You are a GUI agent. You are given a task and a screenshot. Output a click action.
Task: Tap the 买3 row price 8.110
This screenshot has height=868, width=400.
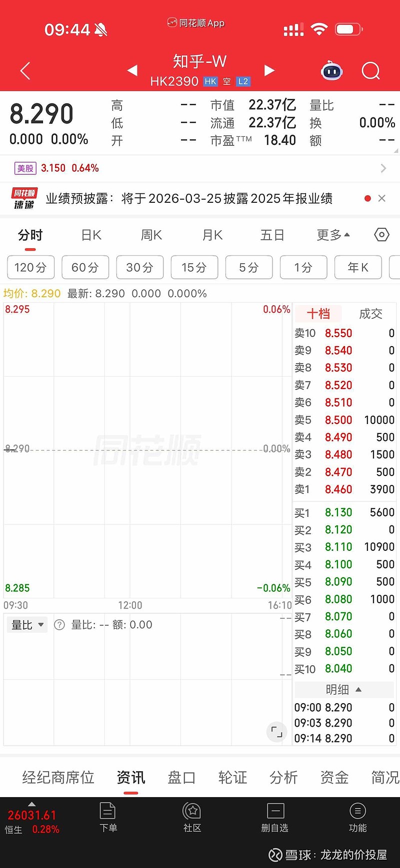pos(338,547)
